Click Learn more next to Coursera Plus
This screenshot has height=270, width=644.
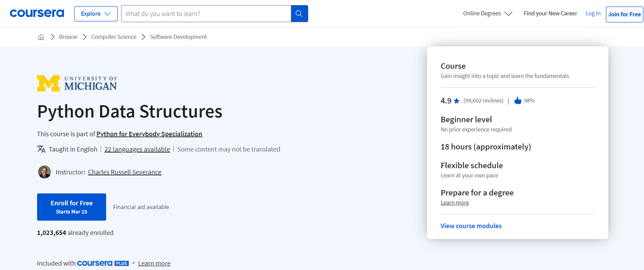(154, 263)
